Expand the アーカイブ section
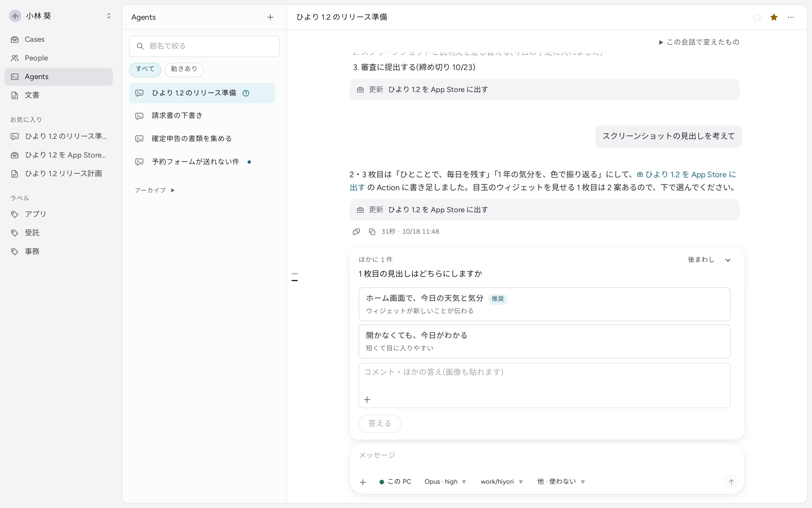The width and height of the screenshot is (812, 508). click(x=155, y=190)
